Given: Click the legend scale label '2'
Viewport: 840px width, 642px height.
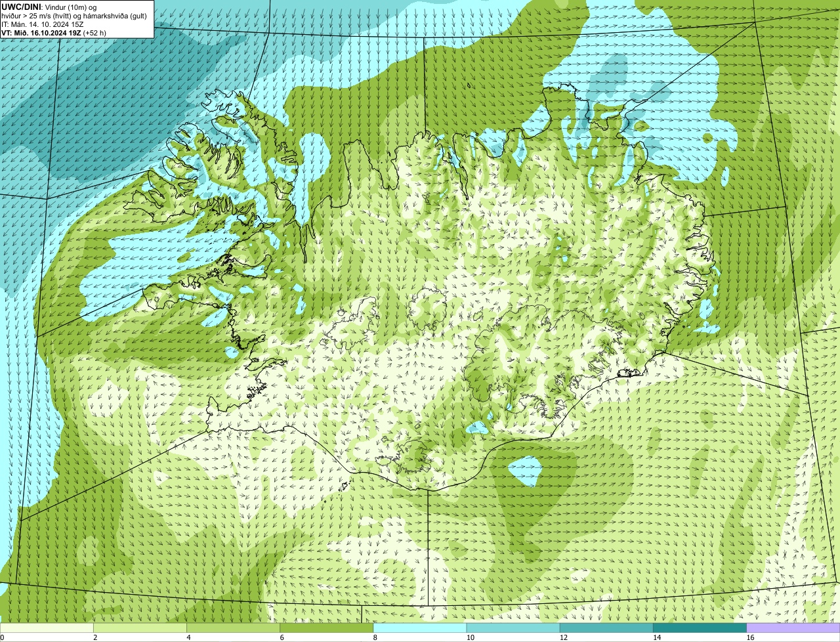Looking at the screenshot, I should point(96,637).
